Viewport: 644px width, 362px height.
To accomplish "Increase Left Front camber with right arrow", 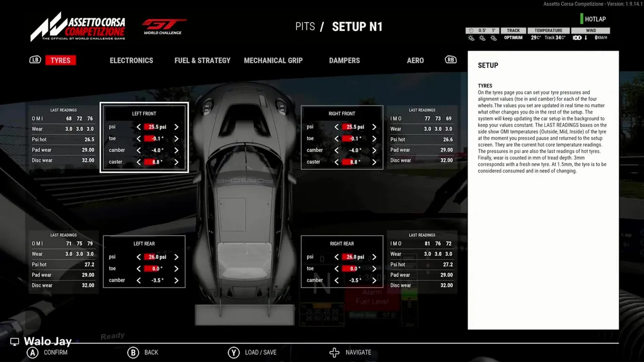I will (x=176, y=150).
